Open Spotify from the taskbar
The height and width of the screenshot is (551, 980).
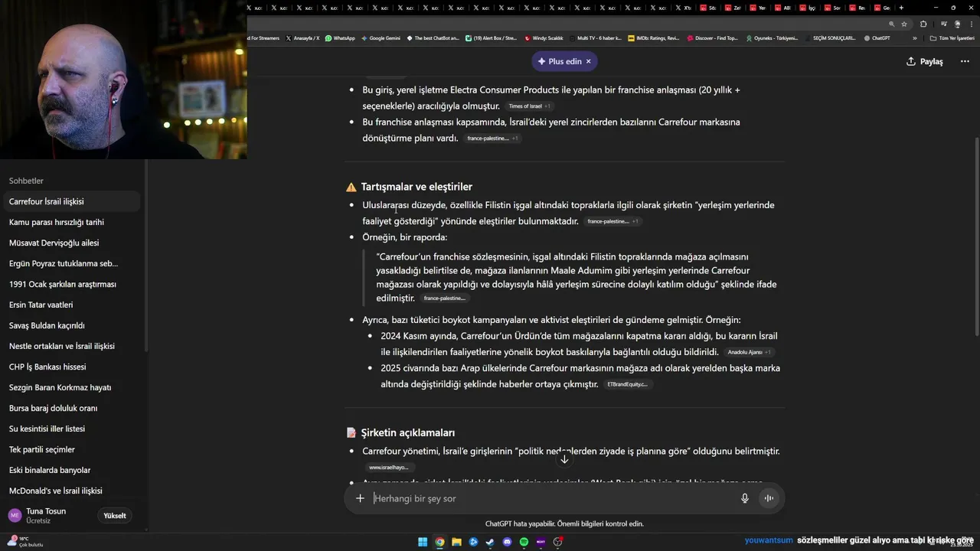point(524,542)
